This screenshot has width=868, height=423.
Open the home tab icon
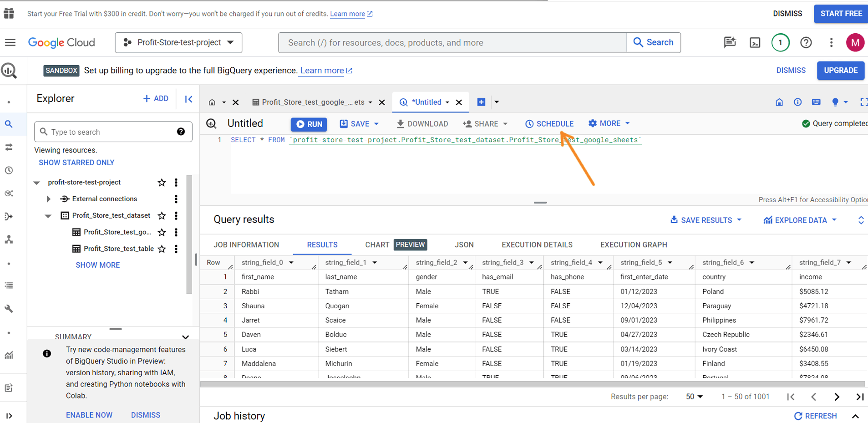212,102
